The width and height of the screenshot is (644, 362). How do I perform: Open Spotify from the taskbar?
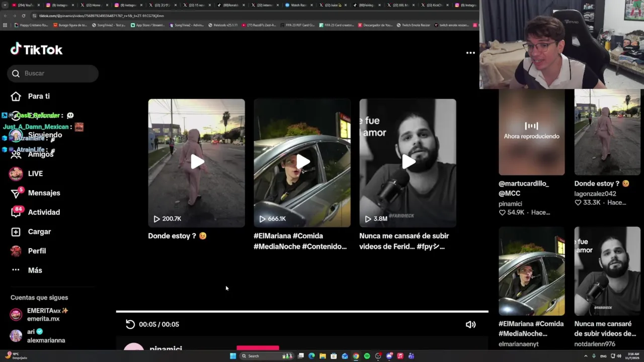point(367,356)
